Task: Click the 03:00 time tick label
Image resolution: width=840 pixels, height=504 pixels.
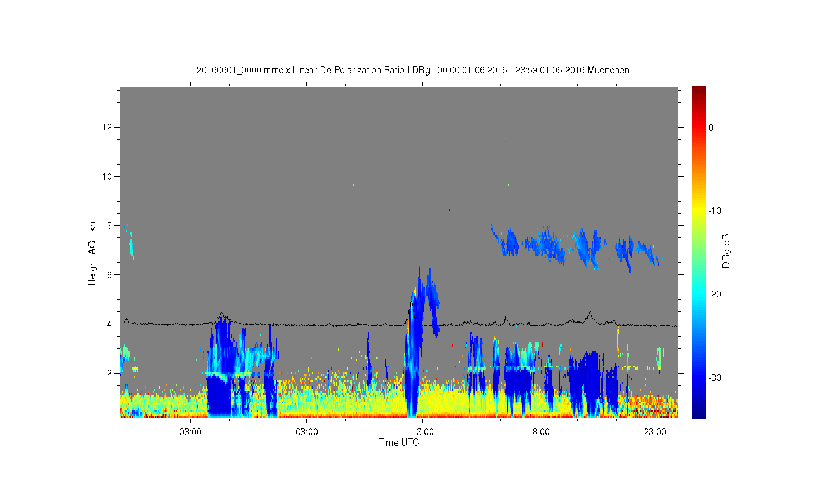Action: pos(190,432)
